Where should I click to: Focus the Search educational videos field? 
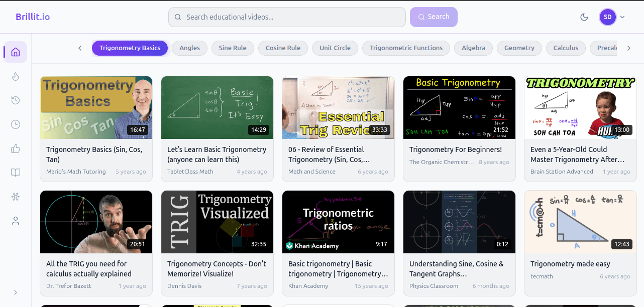287,17
